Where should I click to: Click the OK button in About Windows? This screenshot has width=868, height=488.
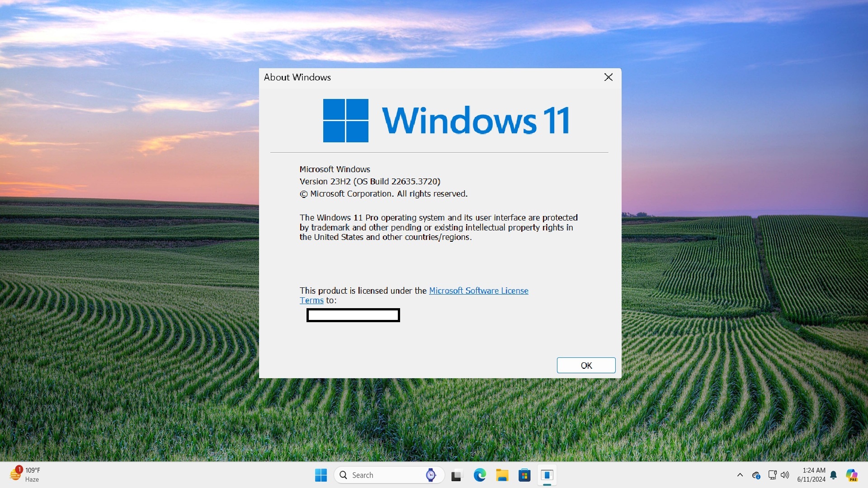[586, 365]
